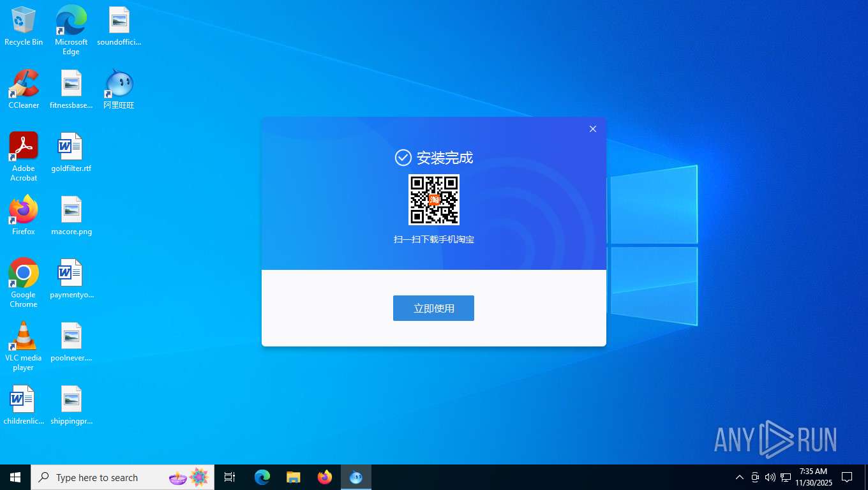Viewport: 868px width, 490px height.
Task: Select the 阿里旺旺 desktop shortcut
Action: tap(119, 89)
